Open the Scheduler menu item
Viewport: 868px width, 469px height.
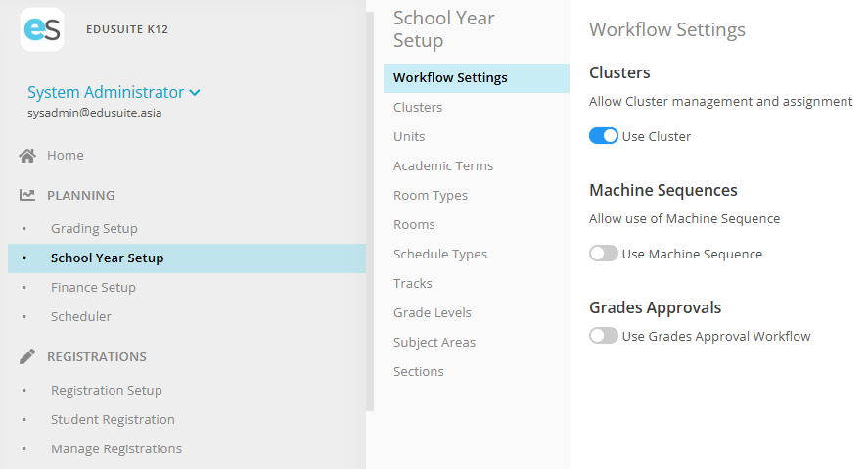point(81,316)
